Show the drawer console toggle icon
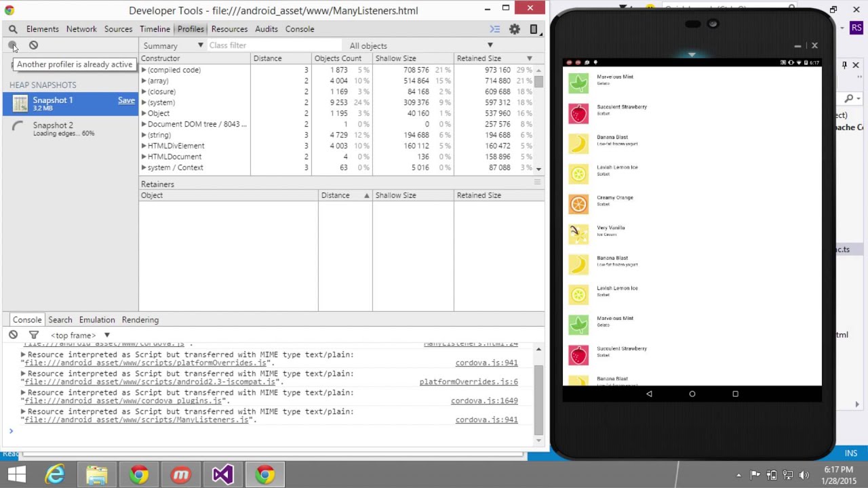Image resolution: width=868 pixels, height=488 pixels. point(495,29)
